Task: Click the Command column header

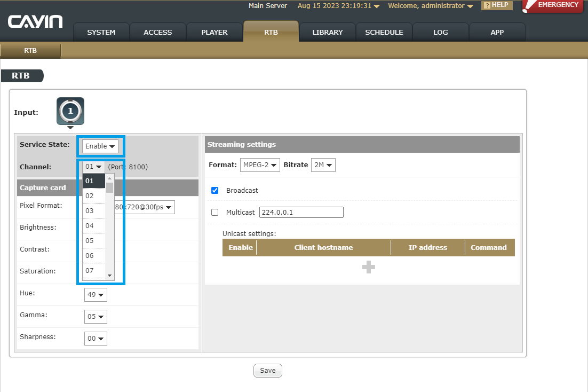Action: (489, 247)
